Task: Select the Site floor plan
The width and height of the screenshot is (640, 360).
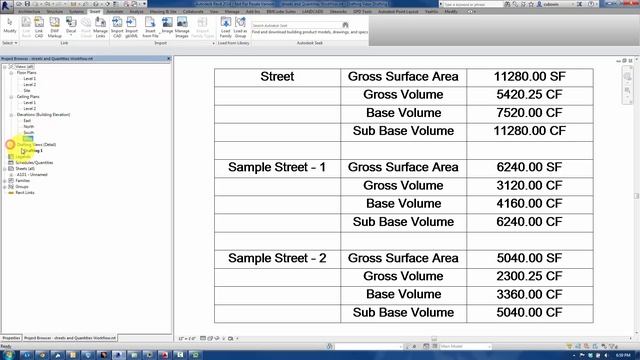Action: tap(27, 91)
